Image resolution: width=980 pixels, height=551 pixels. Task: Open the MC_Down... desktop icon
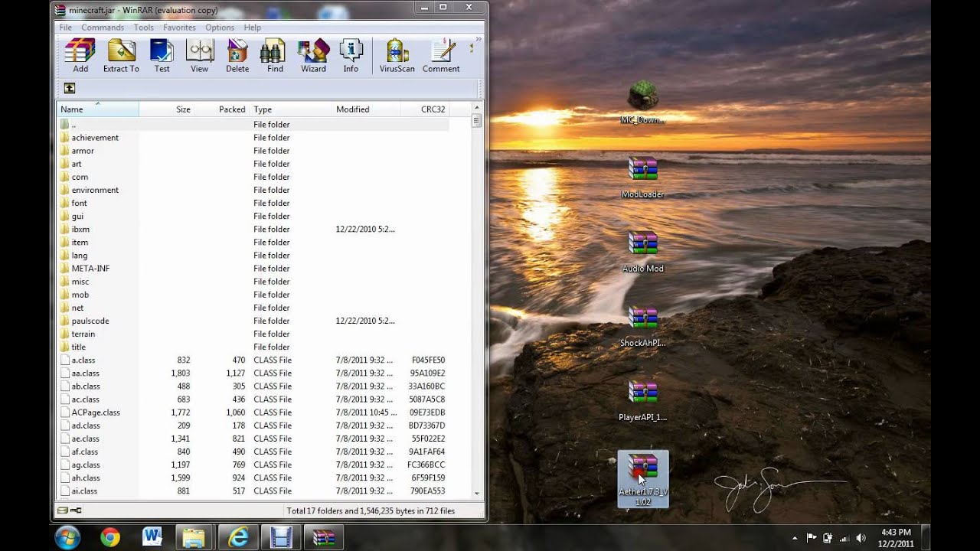coord(643,103)
